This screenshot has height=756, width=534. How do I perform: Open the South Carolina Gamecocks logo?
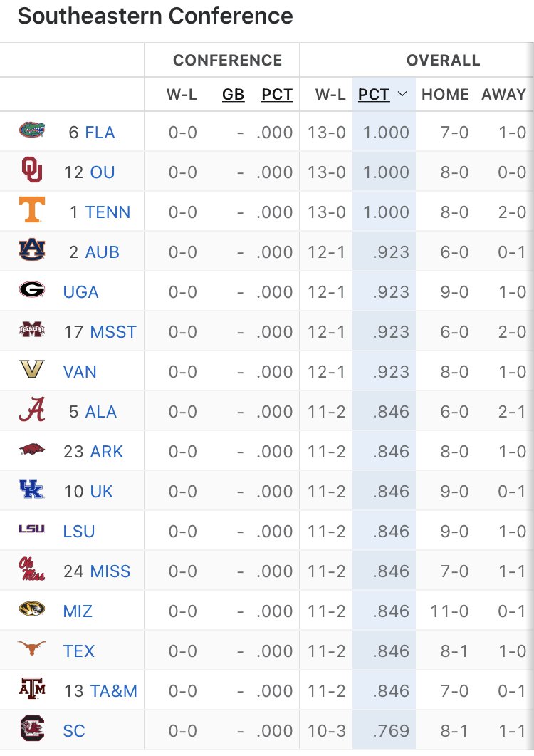(32, 727)
